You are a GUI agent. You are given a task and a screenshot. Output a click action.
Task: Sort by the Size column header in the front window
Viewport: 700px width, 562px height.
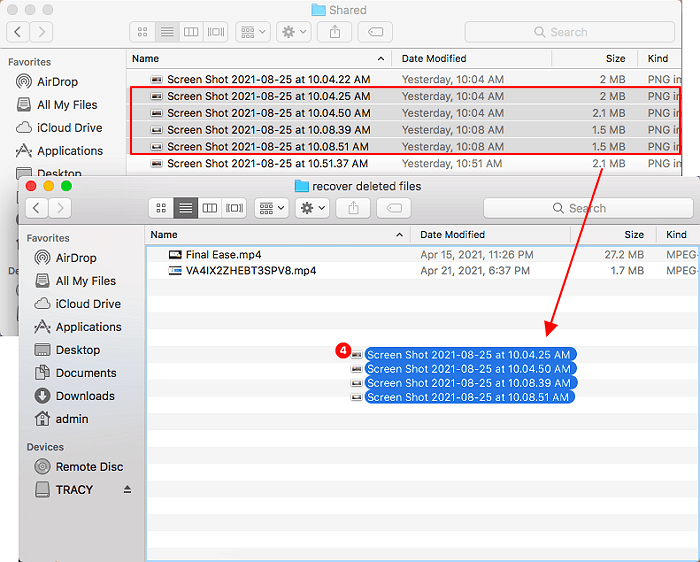point(634,235)
